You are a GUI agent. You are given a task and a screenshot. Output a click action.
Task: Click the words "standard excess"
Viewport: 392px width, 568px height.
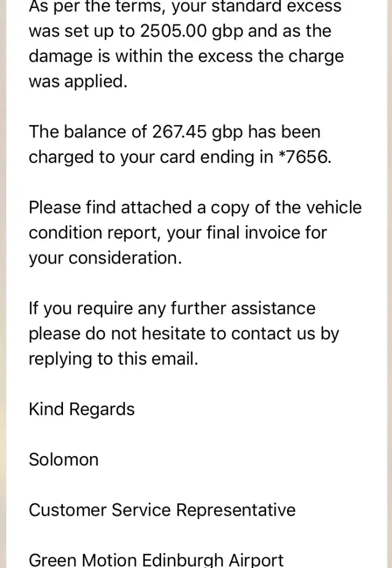278,7
